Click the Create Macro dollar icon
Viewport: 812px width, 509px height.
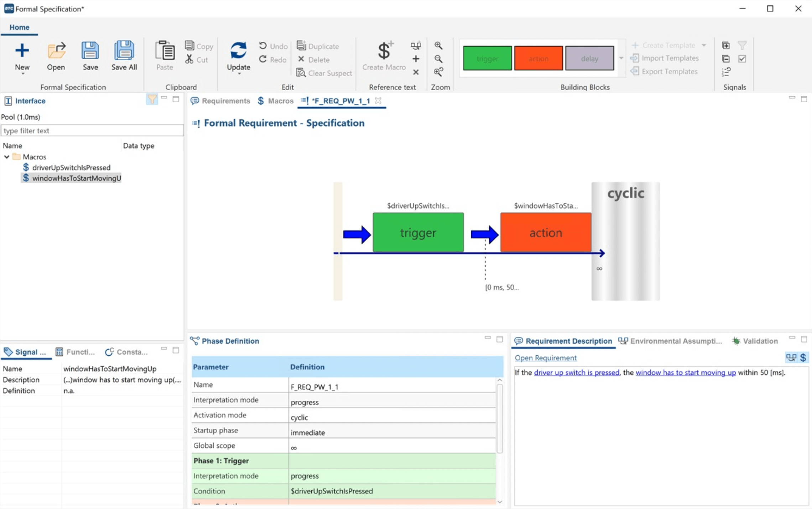[384, 51]
